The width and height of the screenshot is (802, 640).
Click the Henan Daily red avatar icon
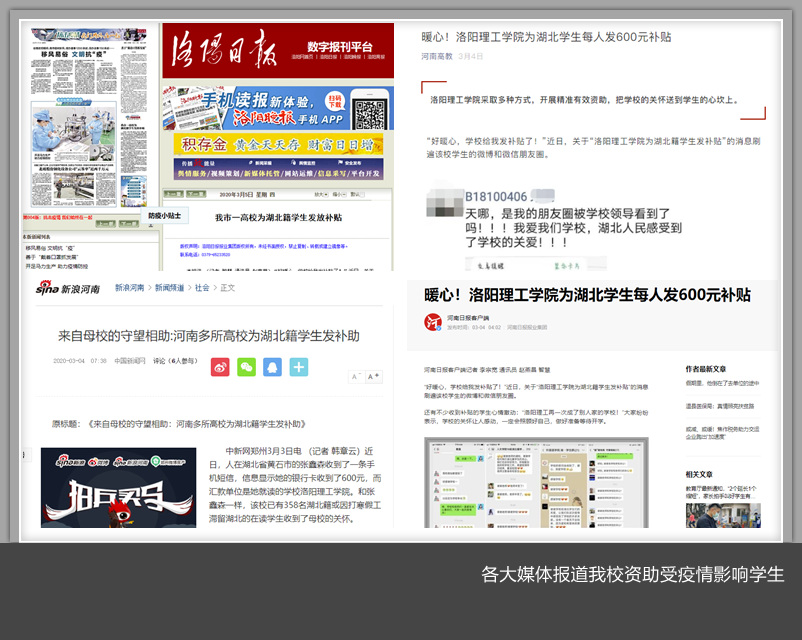432,322
